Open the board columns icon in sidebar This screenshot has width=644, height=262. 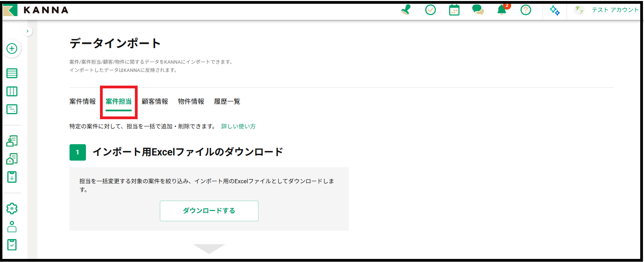point(12,91)
